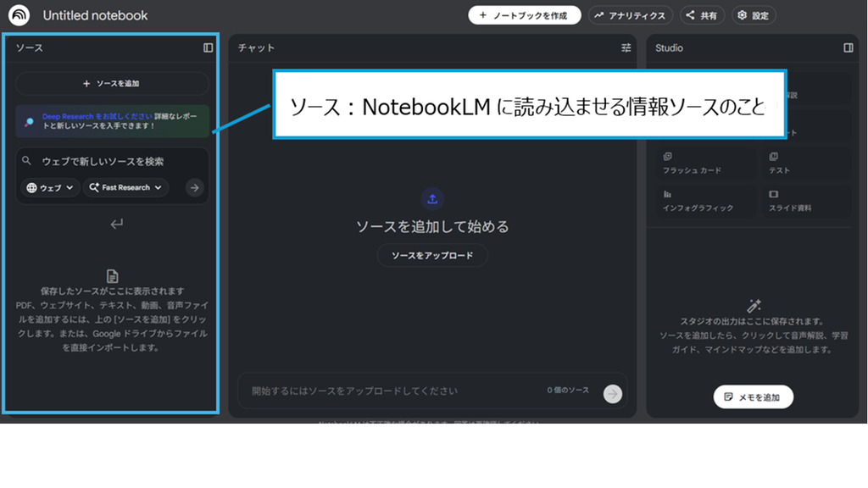Open the Deep Research をお試しください banner
Image resolution: width=868 pixels, height=488 pixels.
point(113,121)
